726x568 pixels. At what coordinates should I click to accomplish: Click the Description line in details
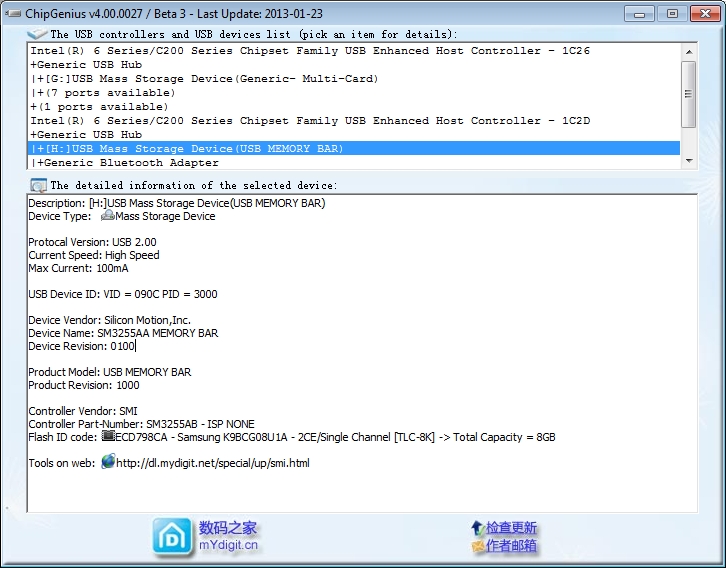(x=177, y=203)
